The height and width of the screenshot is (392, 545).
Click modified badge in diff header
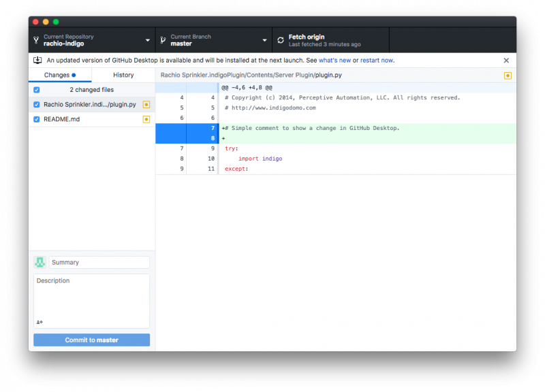click(508, 76)
